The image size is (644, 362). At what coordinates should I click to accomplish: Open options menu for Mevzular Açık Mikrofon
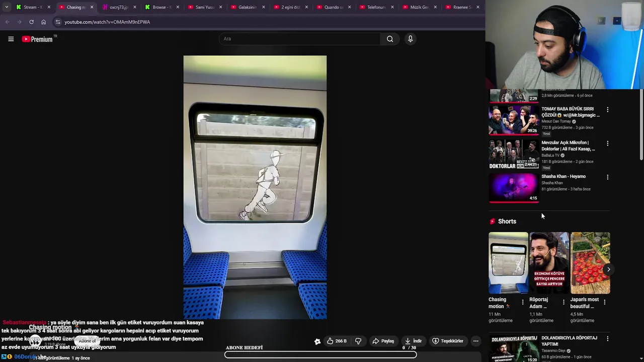[607, 143]
